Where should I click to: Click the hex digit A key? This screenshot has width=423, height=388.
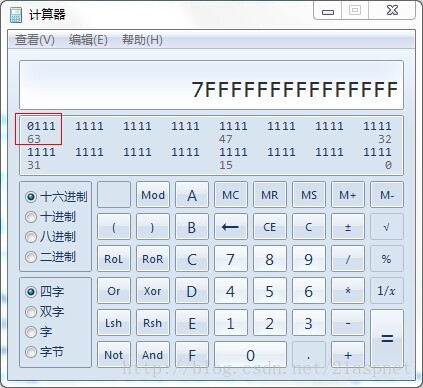[192, 195]
